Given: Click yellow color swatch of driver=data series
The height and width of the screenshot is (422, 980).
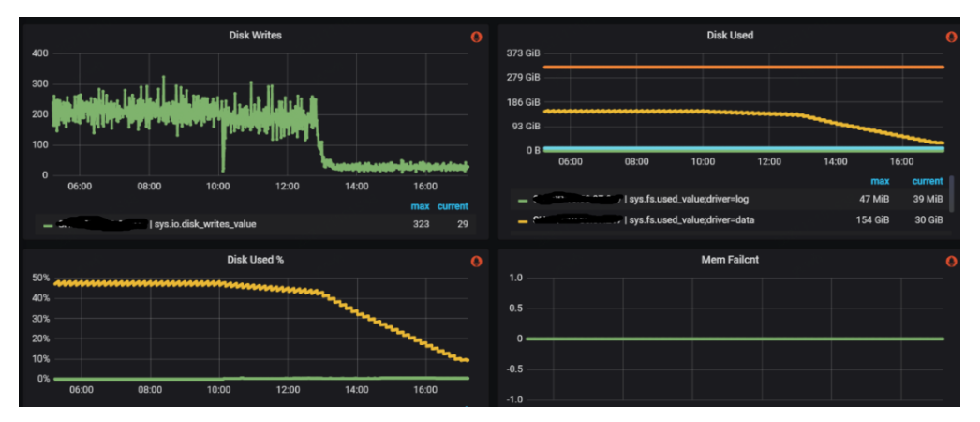Looking at the screenshot, I should (523, 220).
